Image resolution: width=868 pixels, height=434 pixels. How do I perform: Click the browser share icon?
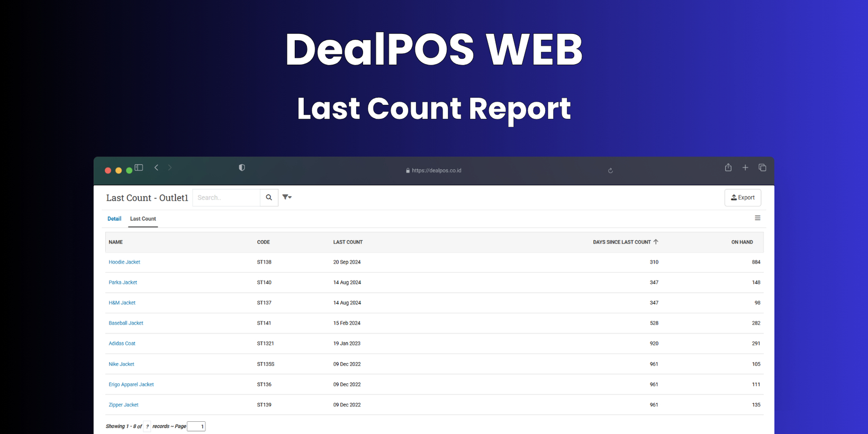[728, 167]
